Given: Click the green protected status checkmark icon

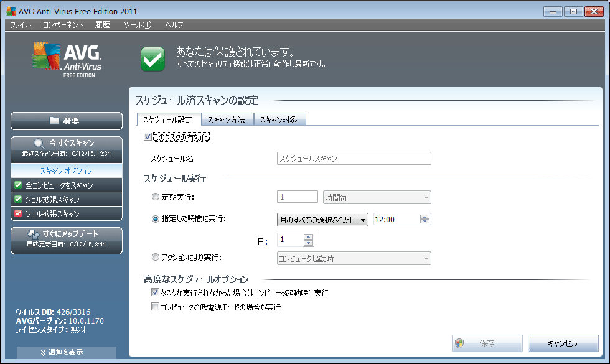Looking at the screenshot, I should (152, 59).
